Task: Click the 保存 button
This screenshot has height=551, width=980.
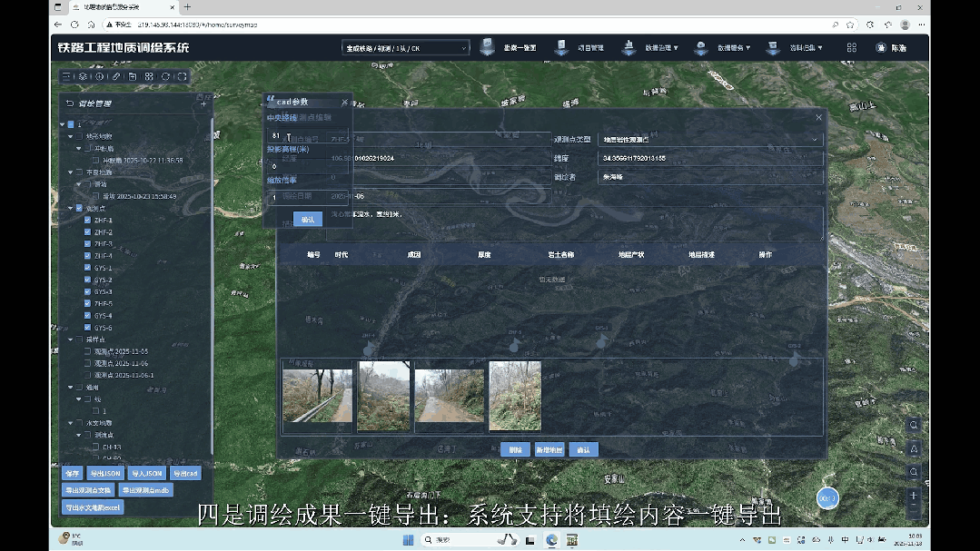Action: point(72,474)
